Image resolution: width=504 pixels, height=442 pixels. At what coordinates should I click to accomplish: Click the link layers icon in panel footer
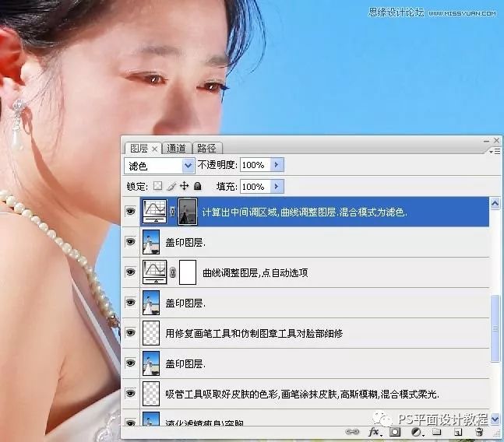[352, 432]
